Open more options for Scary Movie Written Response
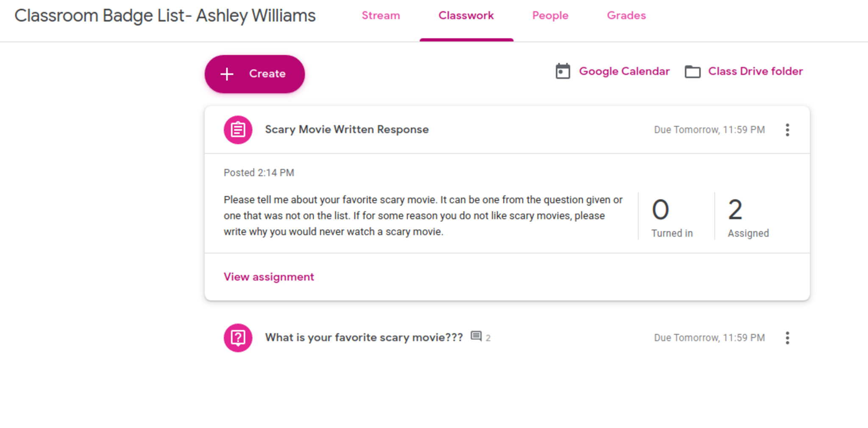This screenshot has width=868, height=428. click(x=787, y=130)
